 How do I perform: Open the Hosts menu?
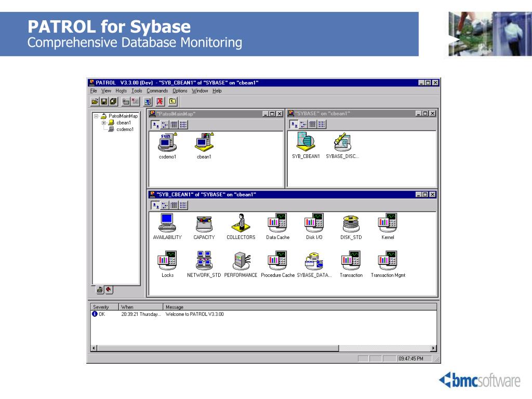121,91
